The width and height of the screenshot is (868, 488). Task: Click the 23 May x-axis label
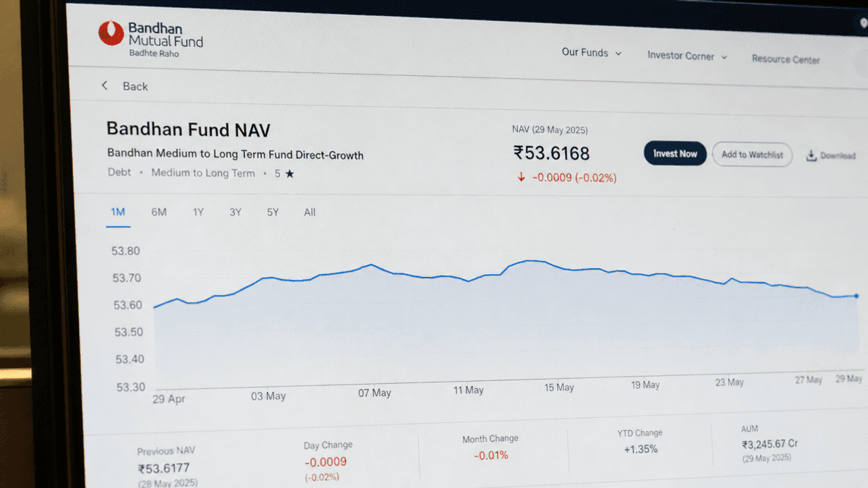click(x=730, y=382)
